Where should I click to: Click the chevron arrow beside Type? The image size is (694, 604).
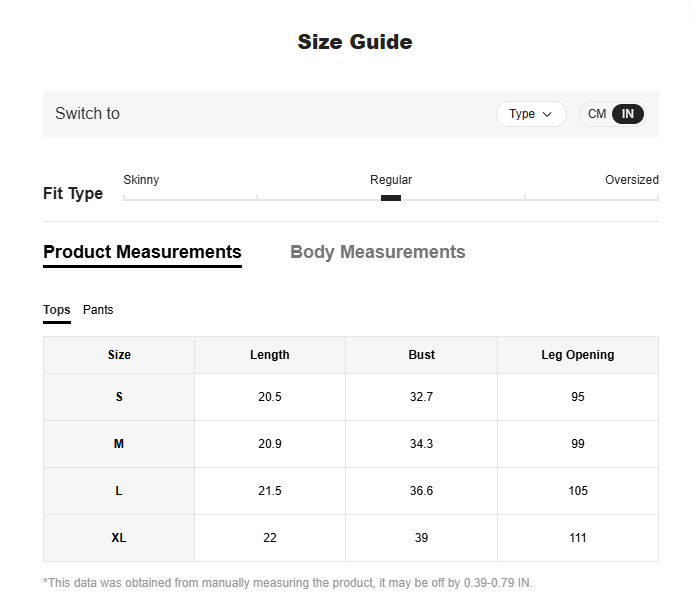click(547, 114)
